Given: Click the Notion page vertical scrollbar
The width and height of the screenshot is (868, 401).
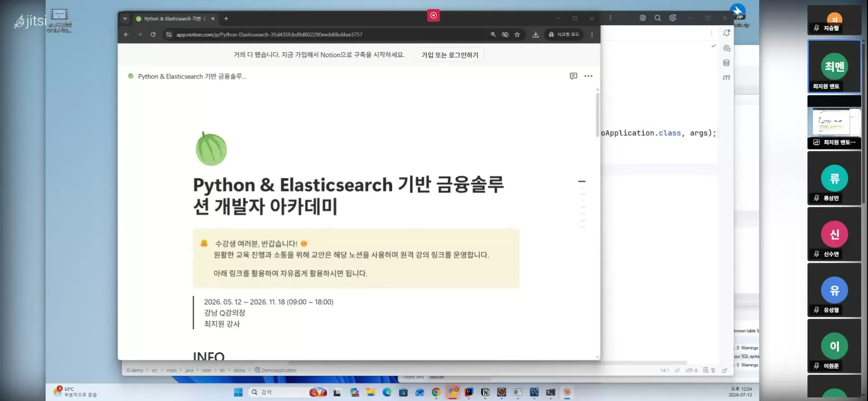Looking at the screenshot, I should tap(598, 114).
